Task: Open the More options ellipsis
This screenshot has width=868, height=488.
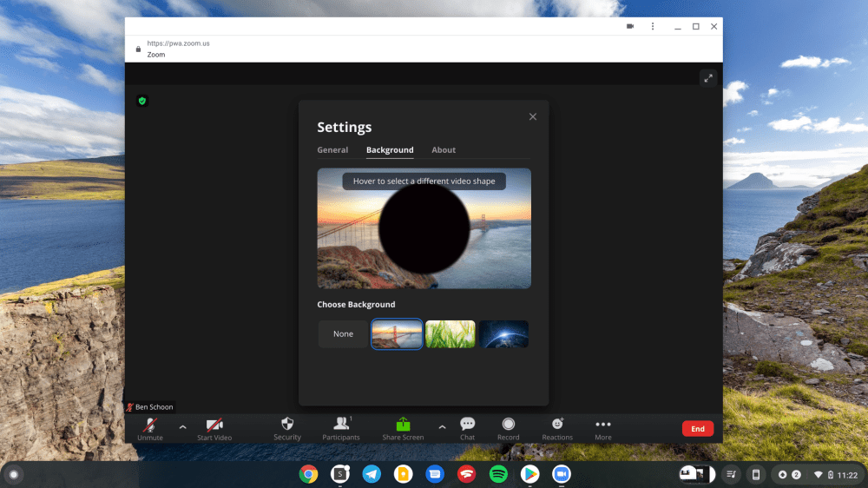Action: pyautogui.click(x=602, y=425)
